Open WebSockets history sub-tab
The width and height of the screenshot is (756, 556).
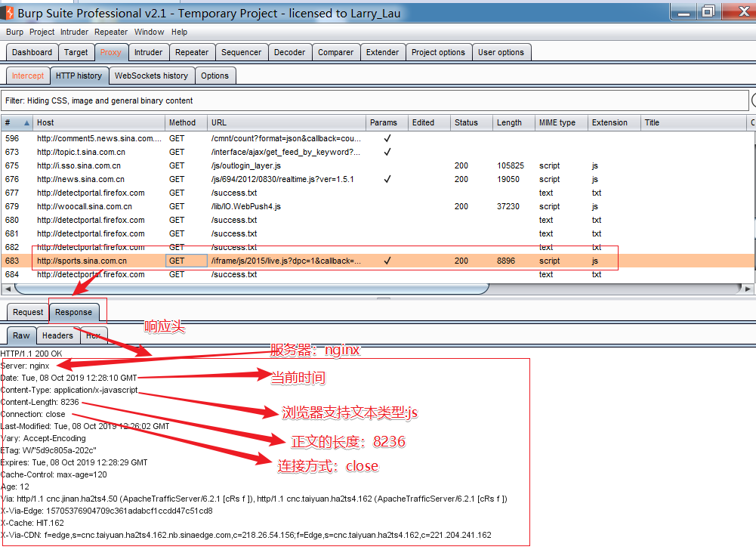click(x=151, y=76)
